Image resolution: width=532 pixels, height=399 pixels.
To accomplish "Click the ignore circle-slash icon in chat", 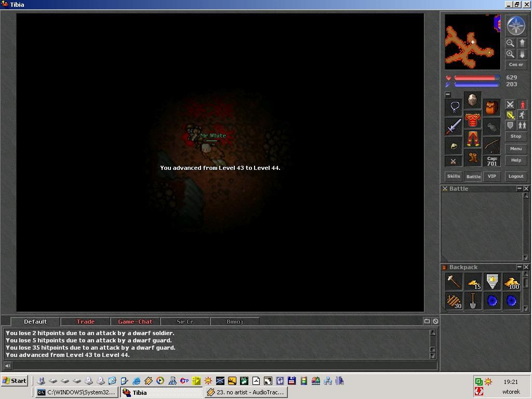I will coord(435,321).
